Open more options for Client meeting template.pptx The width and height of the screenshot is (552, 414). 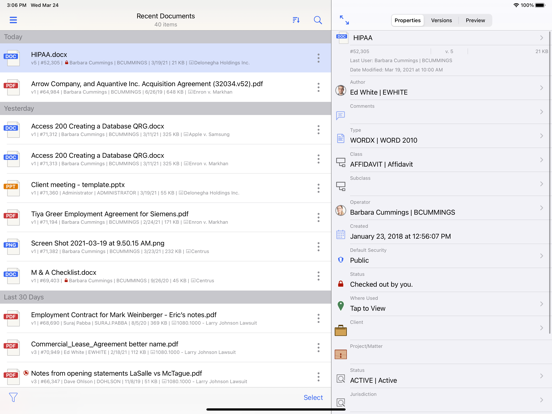318,188
